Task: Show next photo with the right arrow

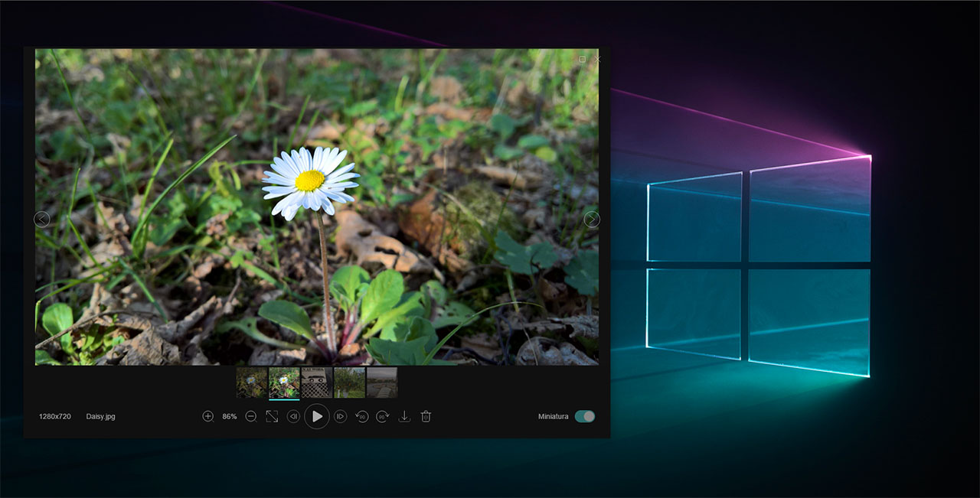Action: click(x=592, y=220)
